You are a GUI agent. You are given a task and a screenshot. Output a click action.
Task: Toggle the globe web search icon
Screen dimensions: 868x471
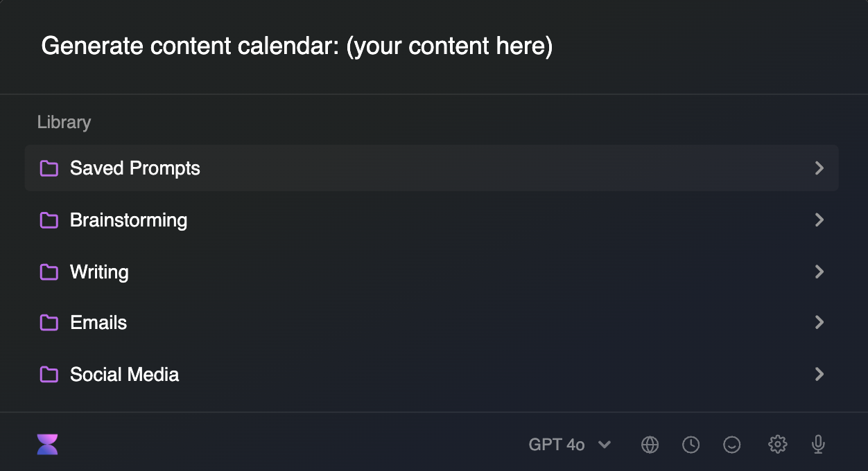click(650, 445)
